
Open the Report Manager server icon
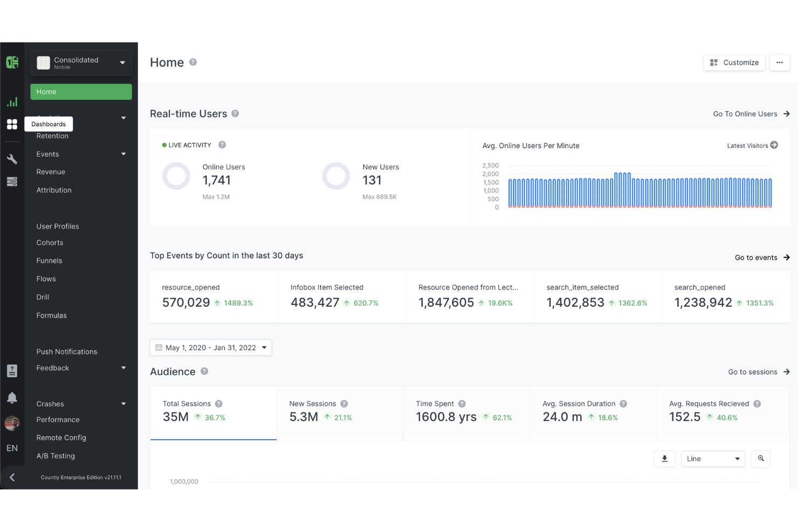[12, 182]
